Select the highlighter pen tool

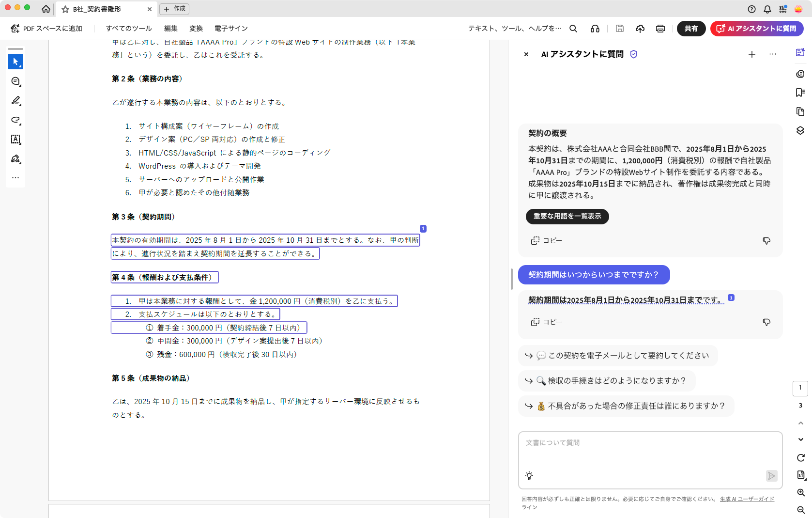coord(15,100)
